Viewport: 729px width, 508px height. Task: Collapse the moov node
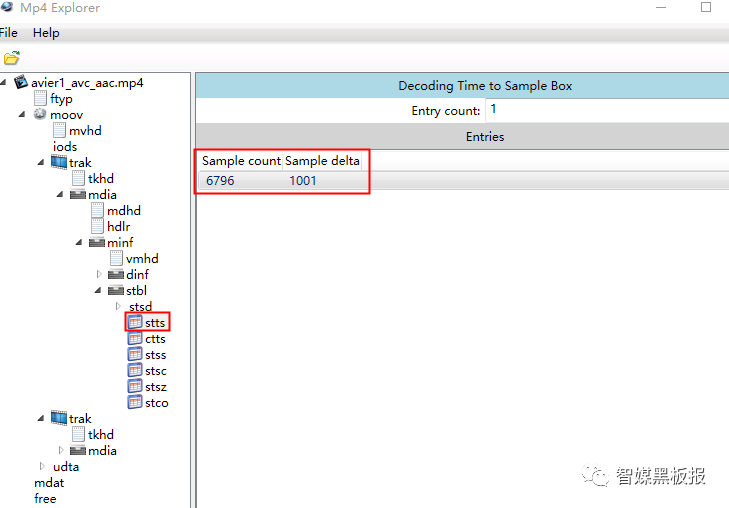pyautogui.click(x=22, y=114)
